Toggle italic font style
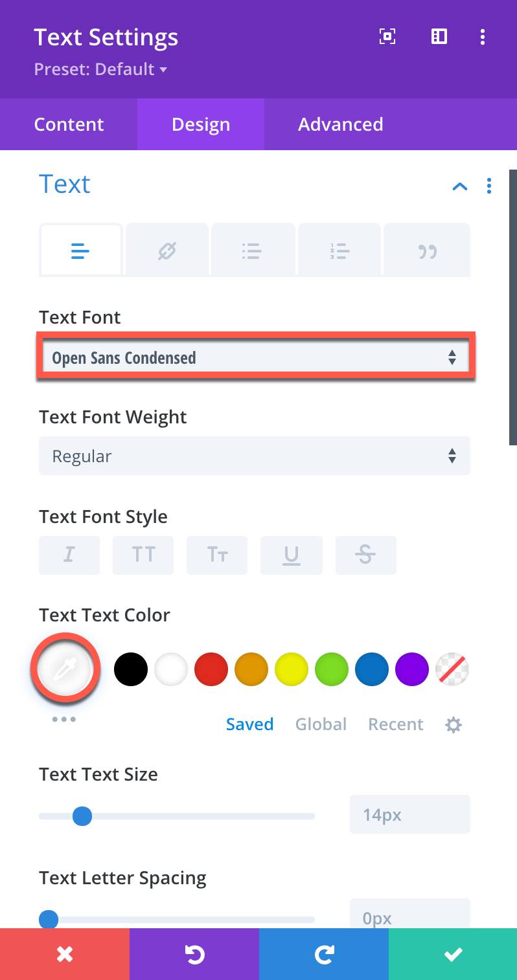 click(69, 555)
